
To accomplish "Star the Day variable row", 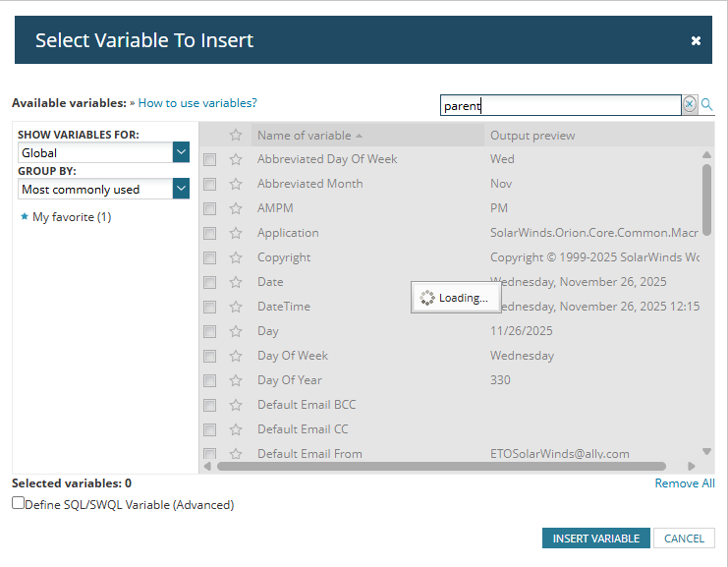I will click(x=236, y=331).
